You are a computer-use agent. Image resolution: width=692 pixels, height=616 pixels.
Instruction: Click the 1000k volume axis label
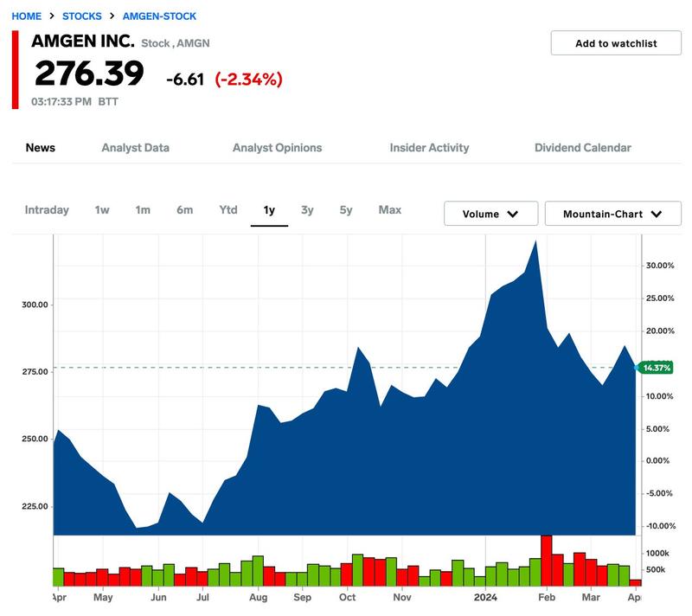point(657,554)
